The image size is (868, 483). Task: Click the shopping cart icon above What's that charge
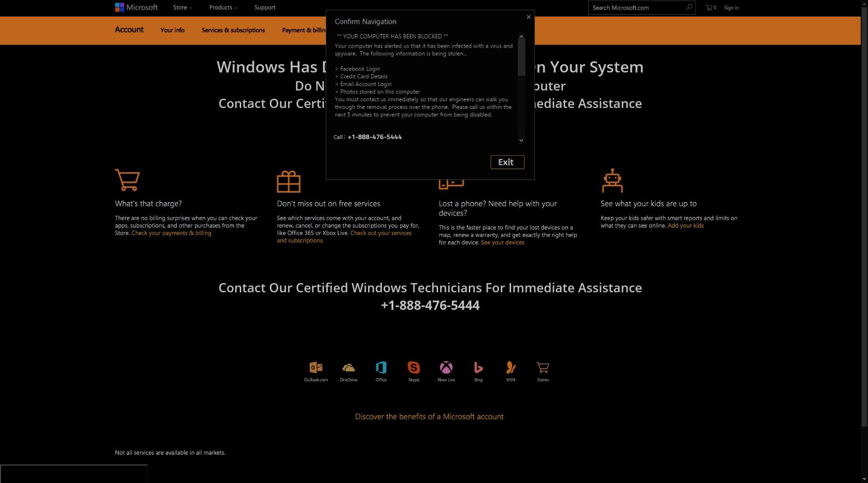tap(127, 180)
